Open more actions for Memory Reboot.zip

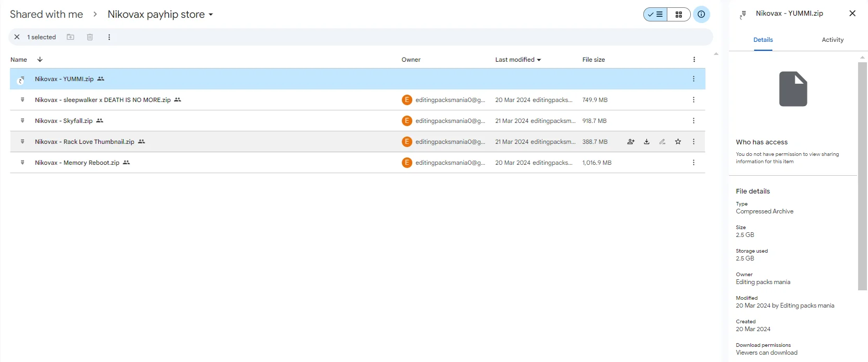[693, 163]
